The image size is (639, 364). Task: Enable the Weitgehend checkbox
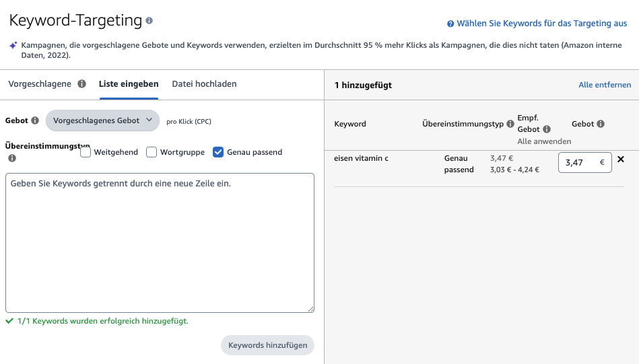pyautogui.click(x=85, y=152)
